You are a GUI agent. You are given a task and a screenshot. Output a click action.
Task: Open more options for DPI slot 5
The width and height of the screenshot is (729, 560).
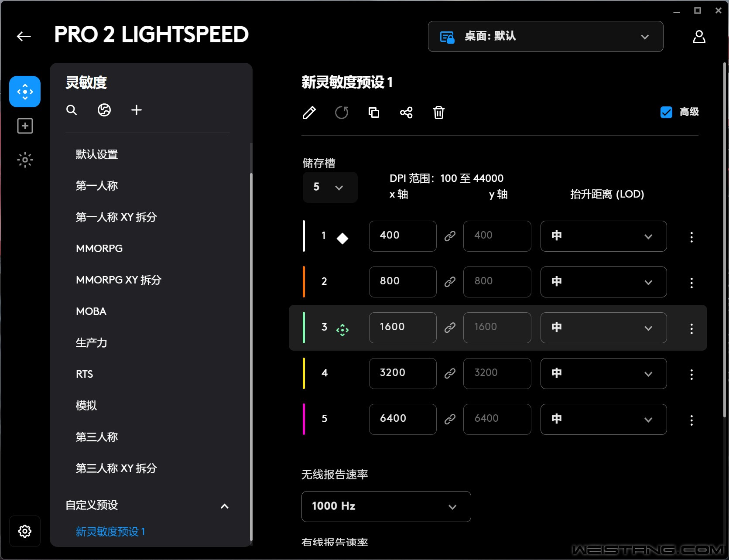pos(691,420)
